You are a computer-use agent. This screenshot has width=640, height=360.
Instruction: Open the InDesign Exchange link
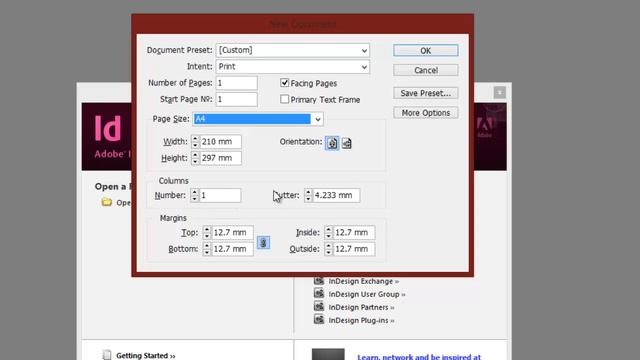pyautogui.click(x=364, y=281)
